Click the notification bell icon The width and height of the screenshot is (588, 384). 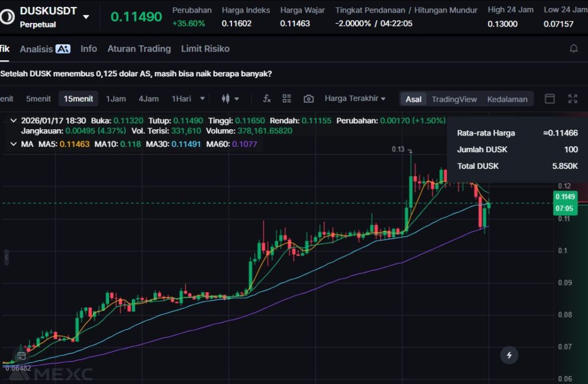(573, 49)
